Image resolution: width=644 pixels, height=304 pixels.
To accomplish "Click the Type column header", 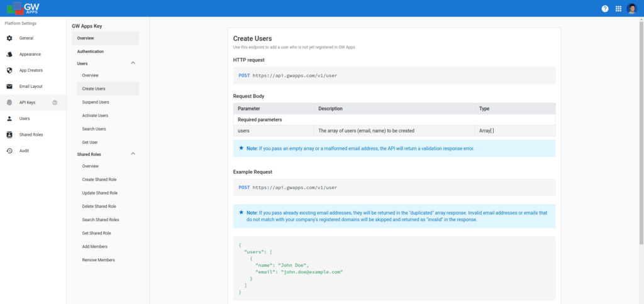I will [515, 109].
